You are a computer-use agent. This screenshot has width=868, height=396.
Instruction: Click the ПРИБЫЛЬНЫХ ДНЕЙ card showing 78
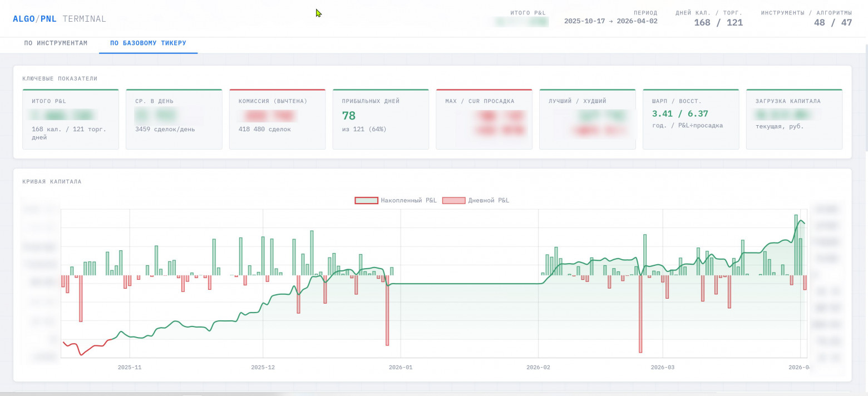click(x=381, y=119)
